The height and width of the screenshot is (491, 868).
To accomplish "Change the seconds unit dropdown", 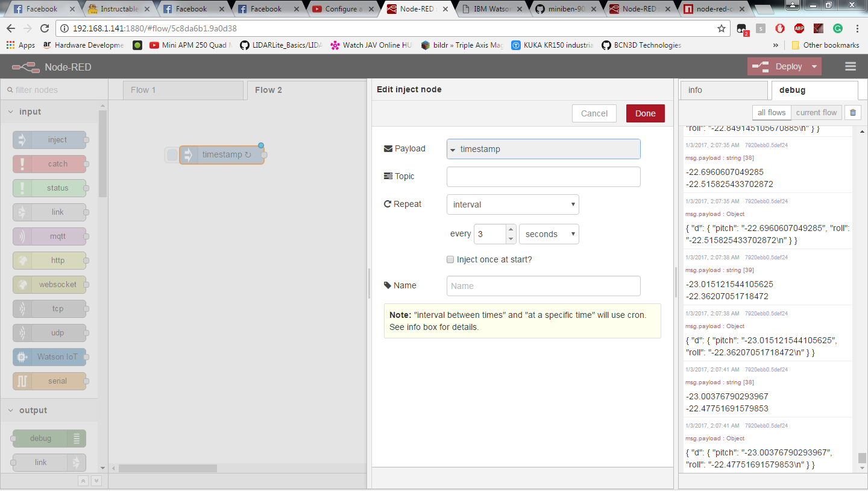I will tap(549, 234).
